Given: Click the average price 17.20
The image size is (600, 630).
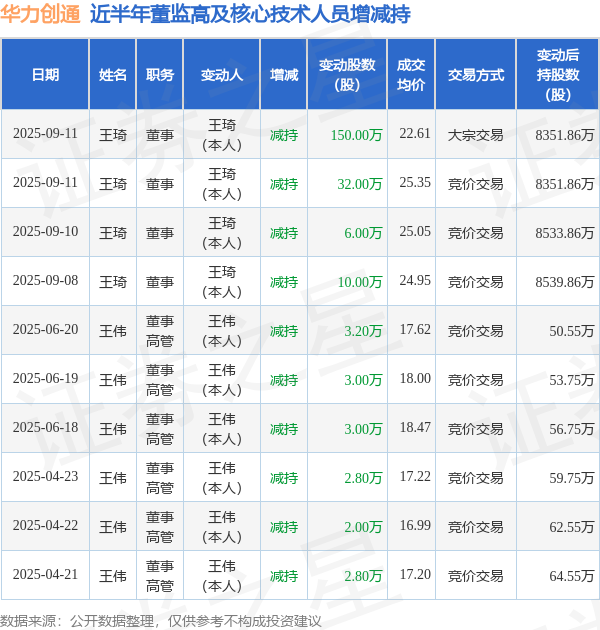Looking at the screenshot, I should pos(415,575).
